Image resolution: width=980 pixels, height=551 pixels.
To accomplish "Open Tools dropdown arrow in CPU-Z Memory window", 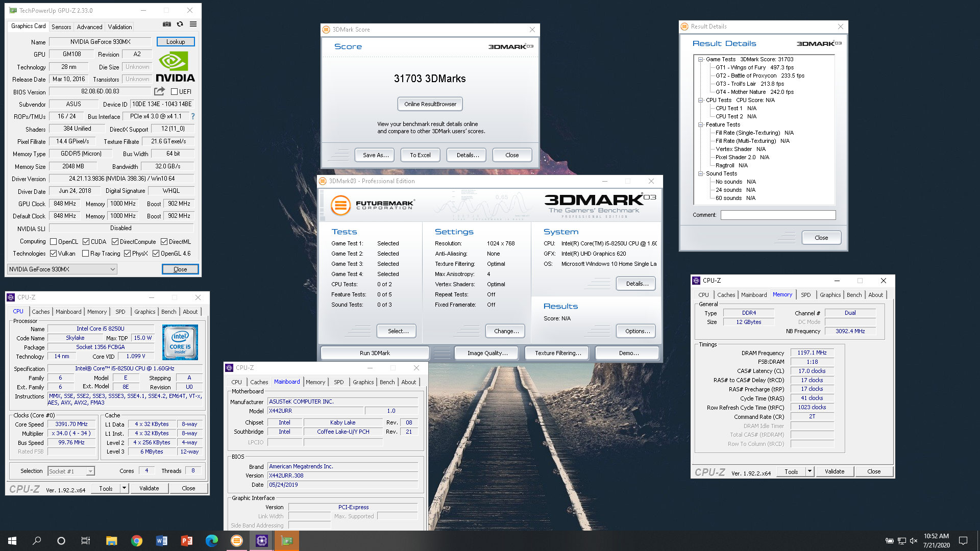I will 810,471.
